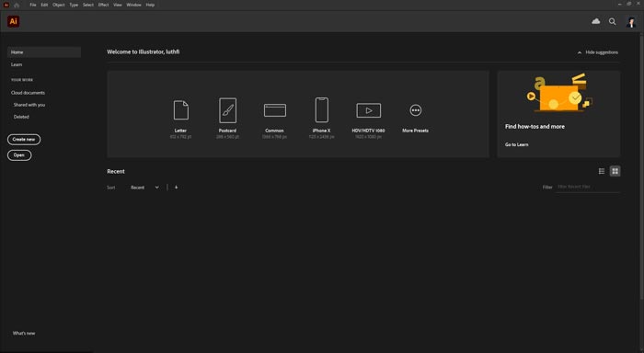644x353 pixels.
Task: Open the Creative Cloud sync status icon
Action: point(595,21)
